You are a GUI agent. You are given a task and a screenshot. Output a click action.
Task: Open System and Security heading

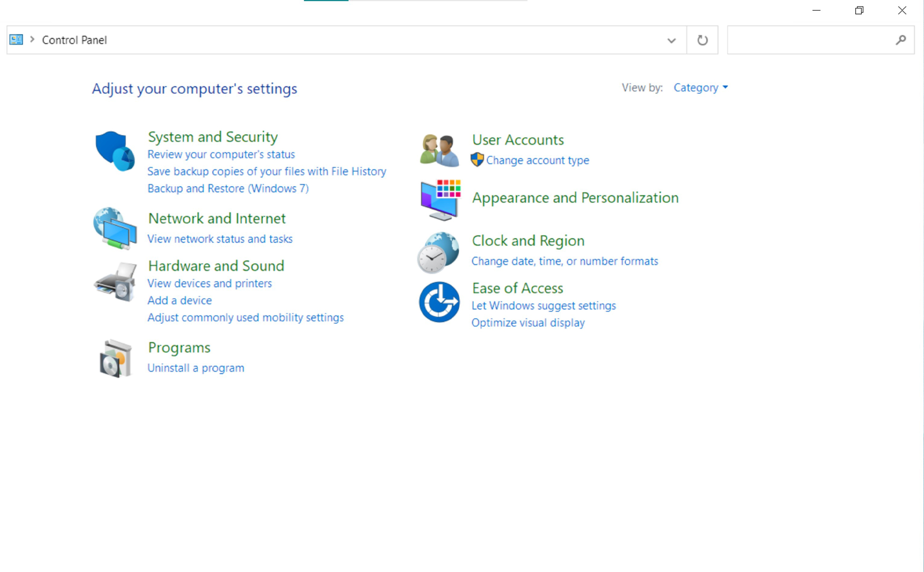click(213, 137)
